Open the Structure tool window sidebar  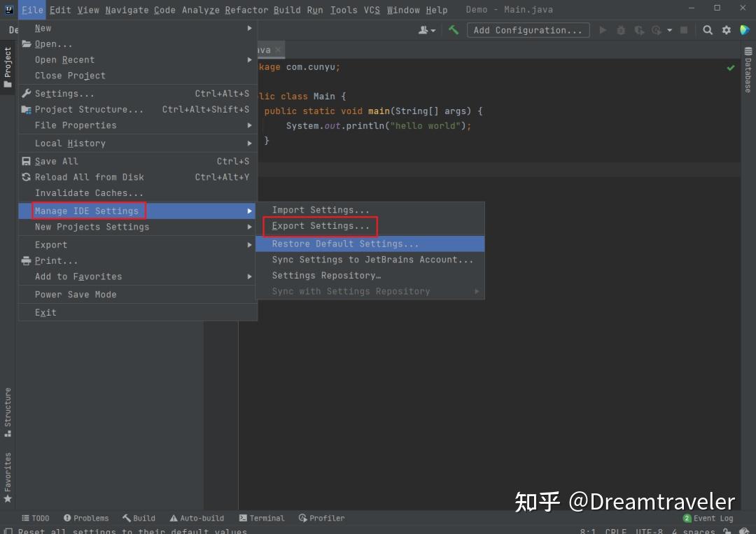click(7, 412)
